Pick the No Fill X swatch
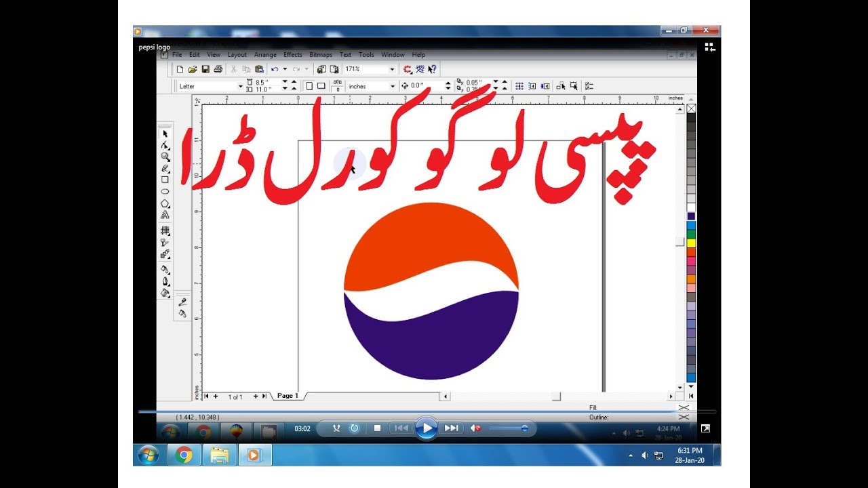Image resolution: width=868 pixels, height=488 pixels. (x=691, y=108)
